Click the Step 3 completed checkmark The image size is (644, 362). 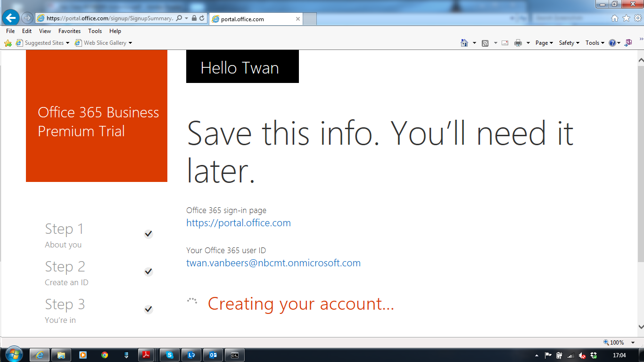click(x=149, y=309)
